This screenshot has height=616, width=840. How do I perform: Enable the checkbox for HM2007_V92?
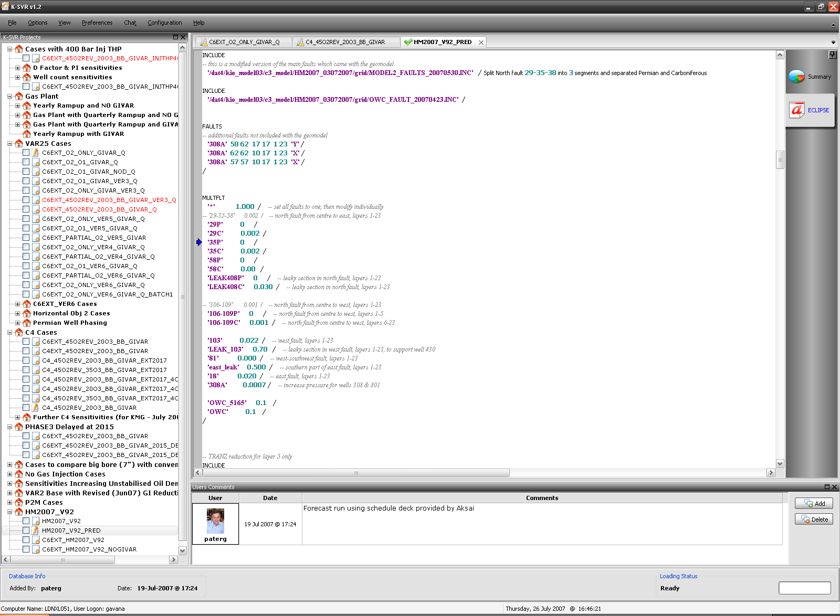tap(26, 521)
